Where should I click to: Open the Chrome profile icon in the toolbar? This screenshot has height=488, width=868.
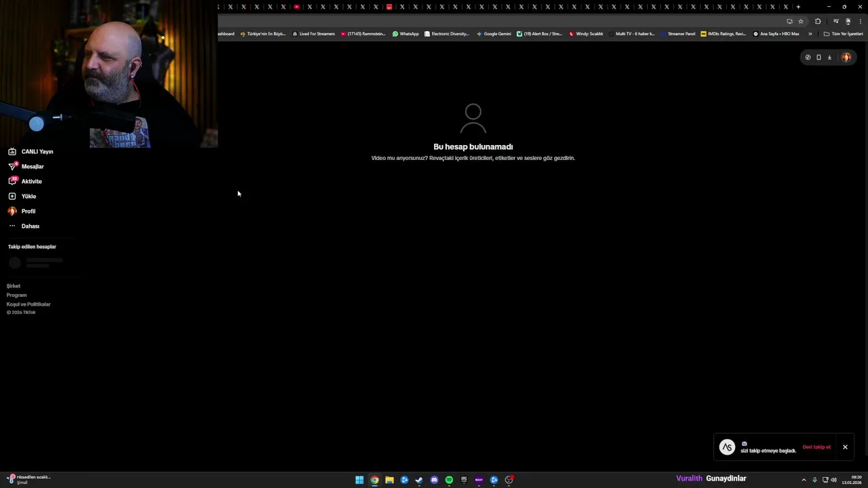848,22
